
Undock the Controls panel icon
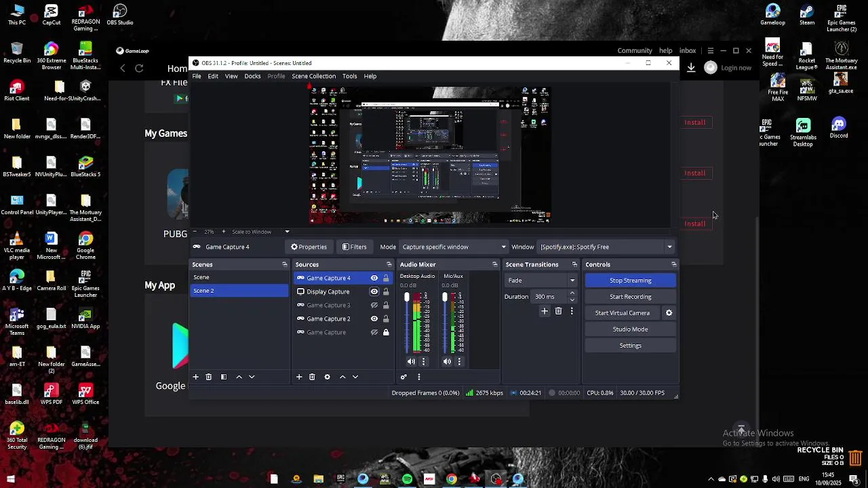click(x=674, y=264)
